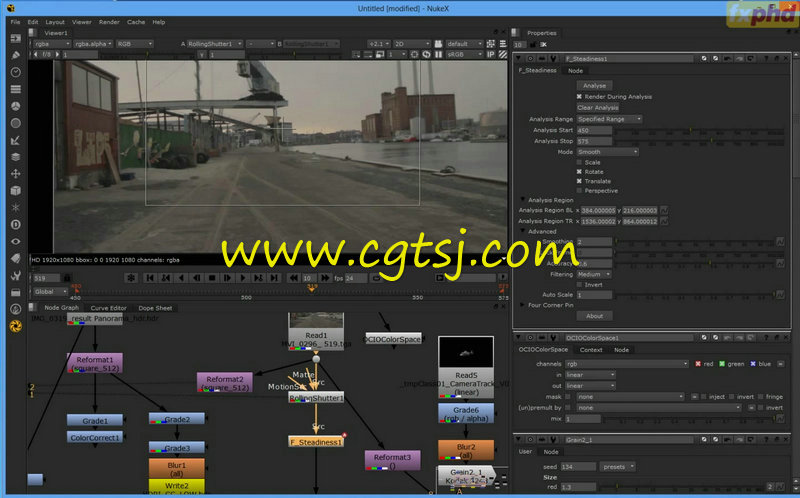Switch to the Curve Editor tab
The height and width of the screenshot is (498, 800).
[108, 308]
